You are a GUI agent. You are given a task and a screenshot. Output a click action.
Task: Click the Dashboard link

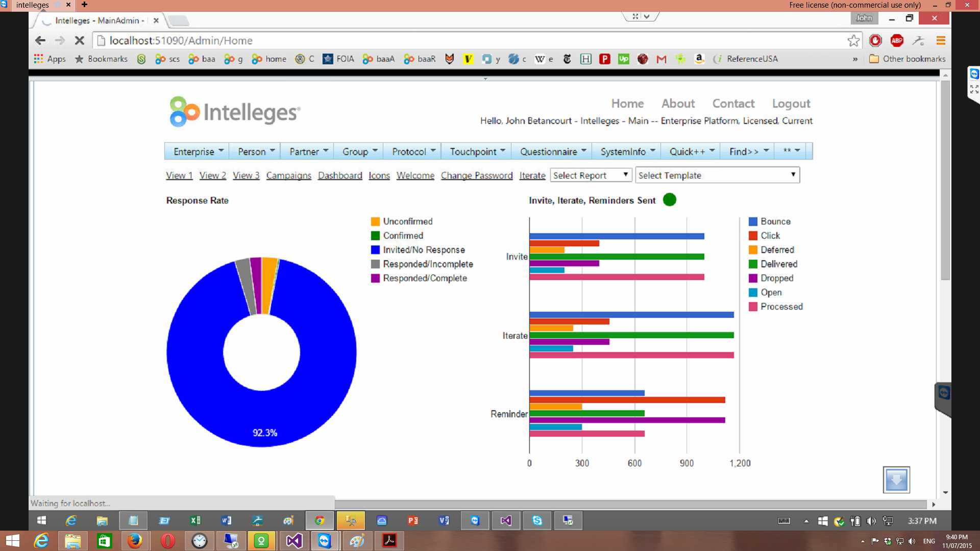coord(340,176)
